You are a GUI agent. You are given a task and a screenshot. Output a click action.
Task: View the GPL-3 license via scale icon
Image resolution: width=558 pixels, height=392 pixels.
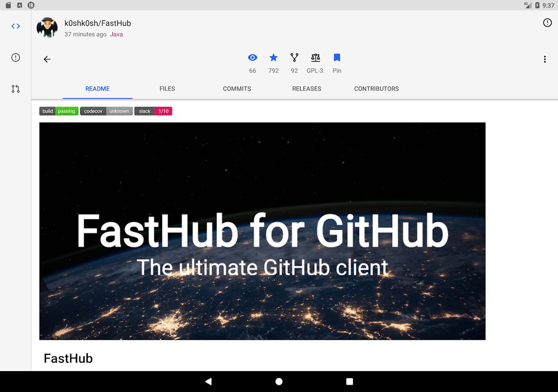(x=316, y=57)
